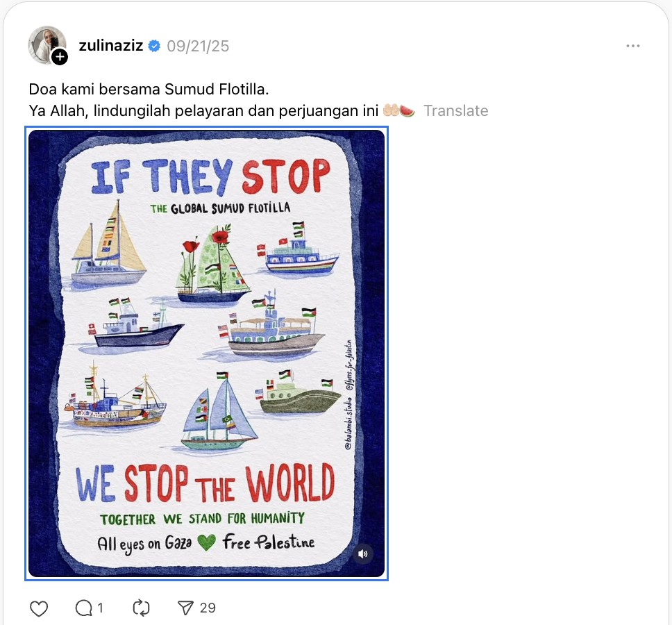Click the 09/21/25 post timestamp
The height and width of the screenshot is (625, 672).
(x=198, y=47)
